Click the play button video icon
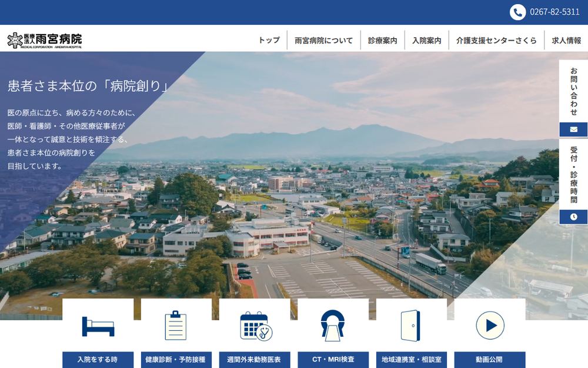The width and height of the screenshot is (588, 368). point(490,325)
